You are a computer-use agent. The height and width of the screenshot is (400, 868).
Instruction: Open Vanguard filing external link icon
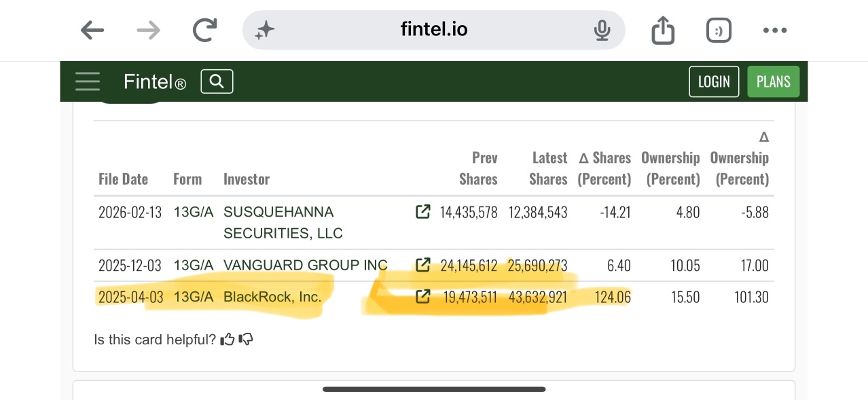click(x=422, y=265)
